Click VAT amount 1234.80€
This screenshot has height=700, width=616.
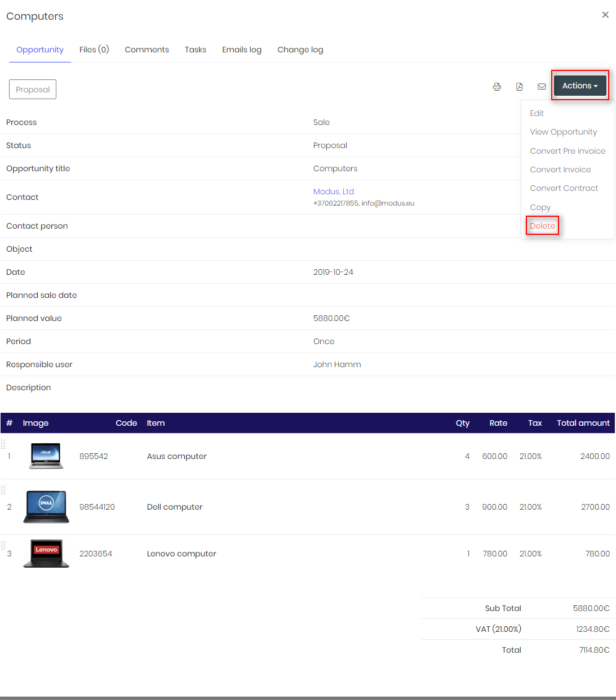point(593,629)
